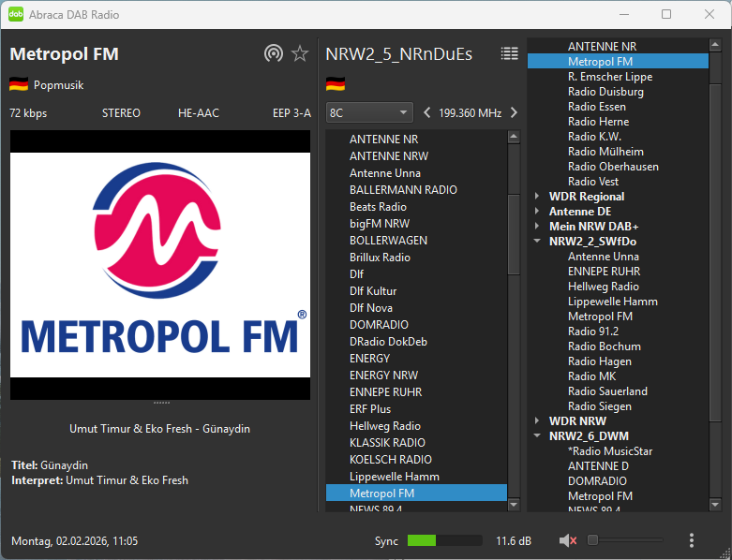732x560 pixels.
Task: Toggle the mute speaker icon
Action: point(568,540)
